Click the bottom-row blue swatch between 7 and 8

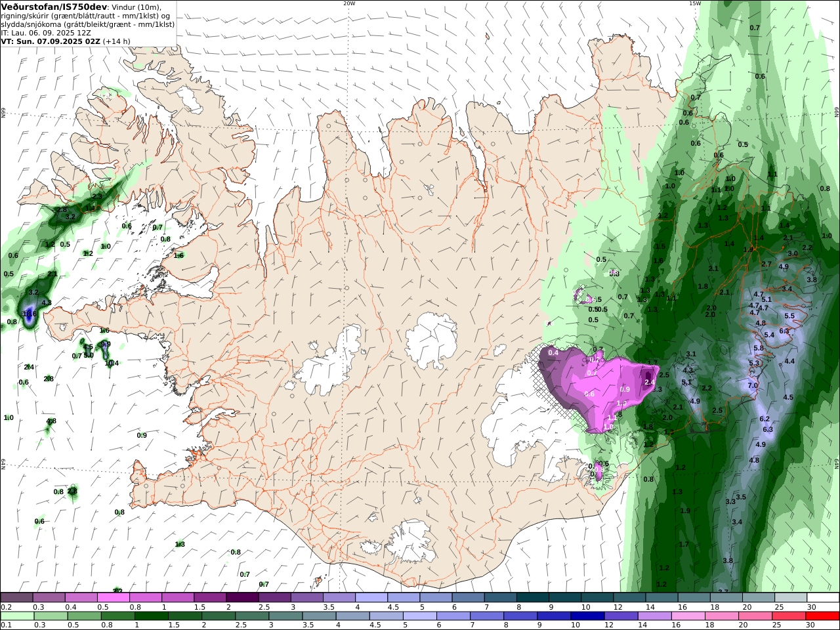point(486,616)
